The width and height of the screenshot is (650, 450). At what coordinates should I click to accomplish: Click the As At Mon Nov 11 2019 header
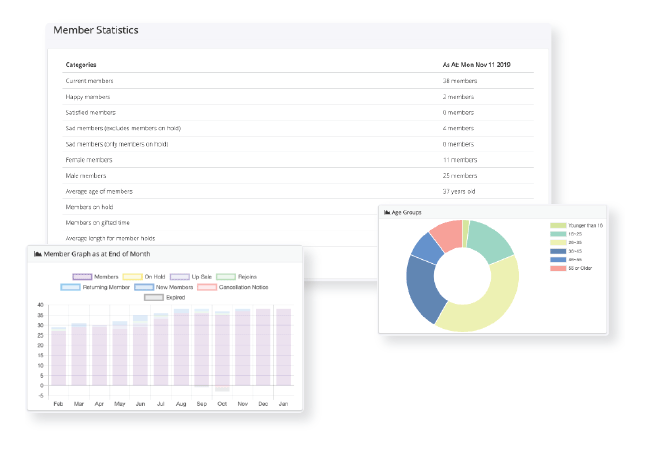(x=476, y=65)
